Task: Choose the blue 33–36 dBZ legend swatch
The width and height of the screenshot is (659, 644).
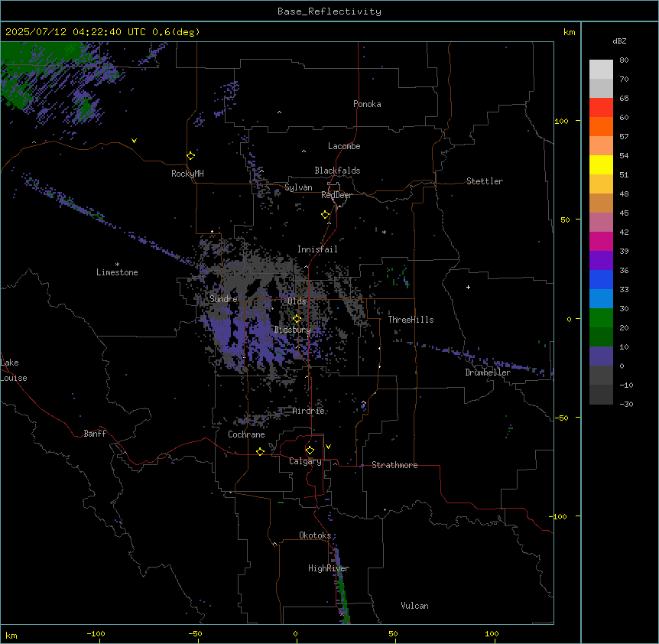Action: 601,279
